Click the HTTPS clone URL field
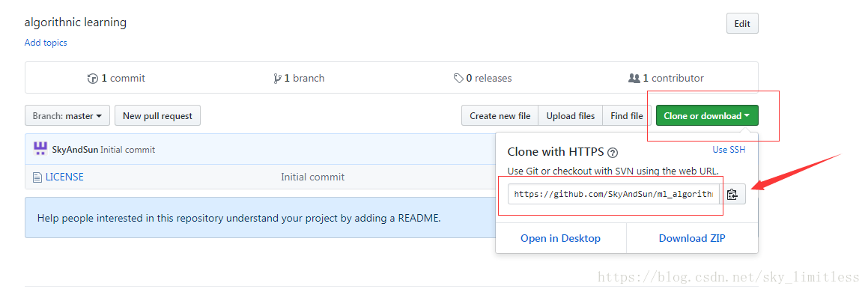Screen dimensions: 868x292 tap(613, 194)
